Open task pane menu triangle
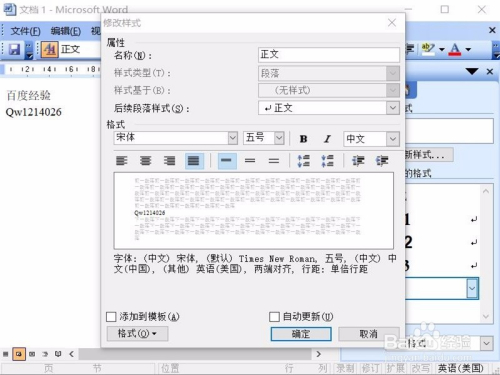This screenshot has width=500, height=375. (x=472, y=71)
